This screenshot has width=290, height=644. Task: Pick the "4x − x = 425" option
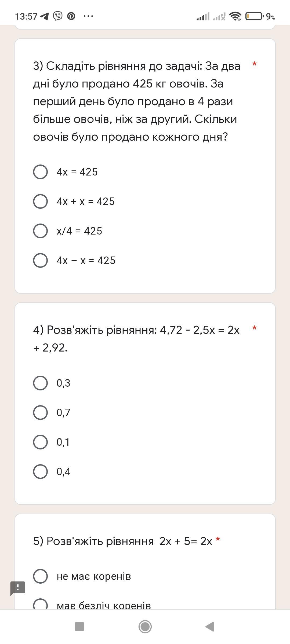coord(41,260)
